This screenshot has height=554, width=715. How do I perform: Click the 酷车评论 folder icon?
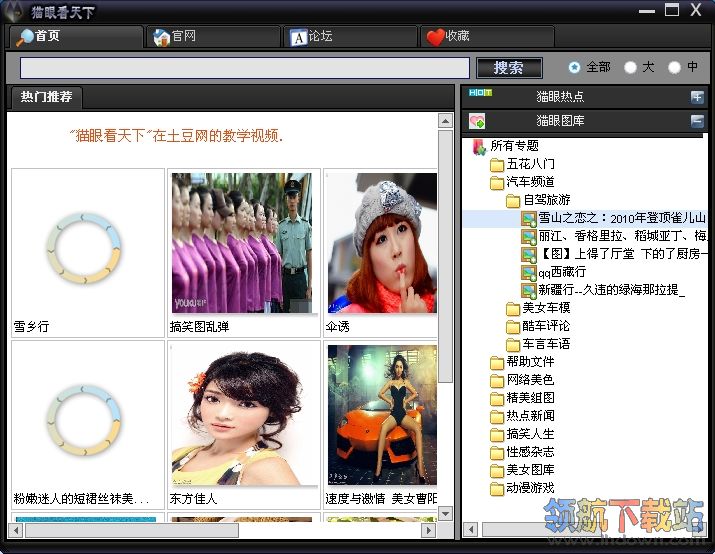pyautogui.click(x=513, y=327)
